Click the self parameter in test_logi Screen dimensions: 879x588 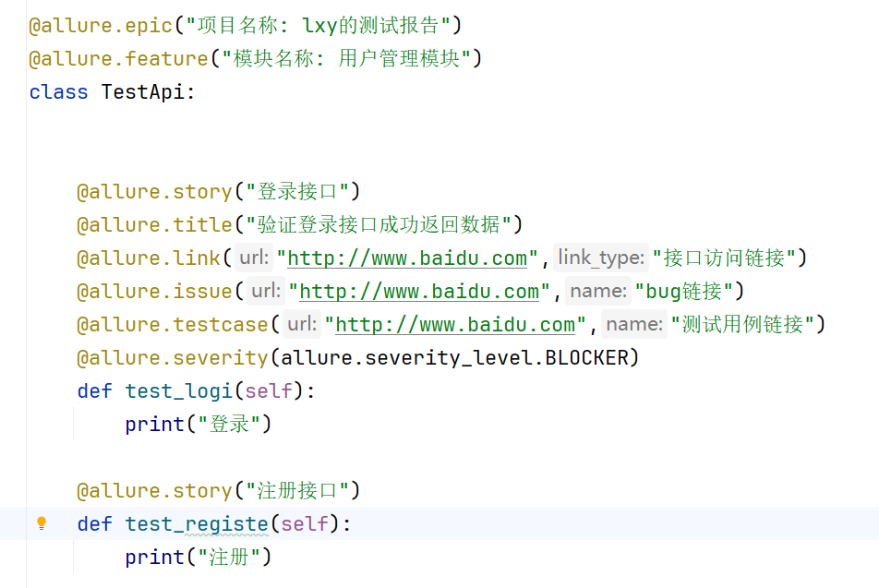pos(269,390)
